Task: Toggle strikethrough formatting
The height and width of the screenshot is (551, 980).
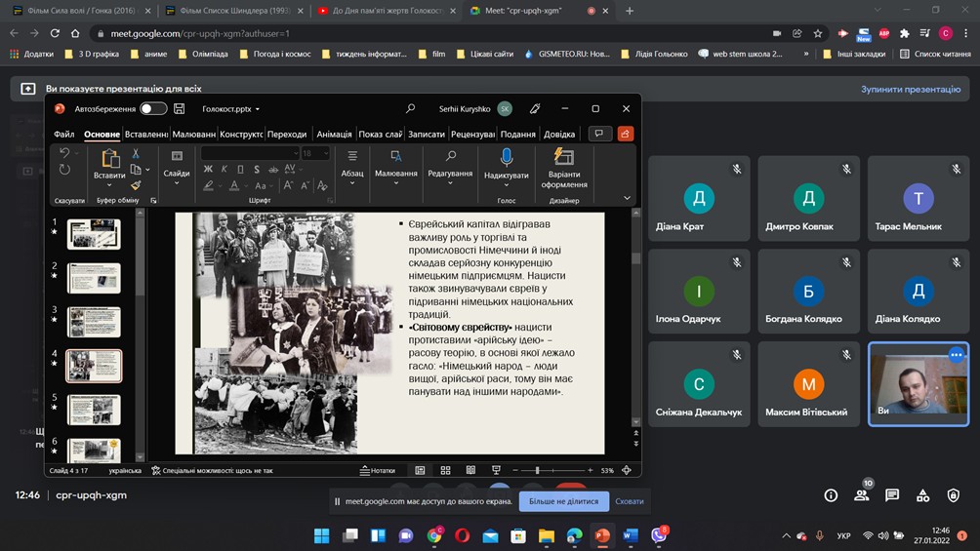Action: [273, 170]
